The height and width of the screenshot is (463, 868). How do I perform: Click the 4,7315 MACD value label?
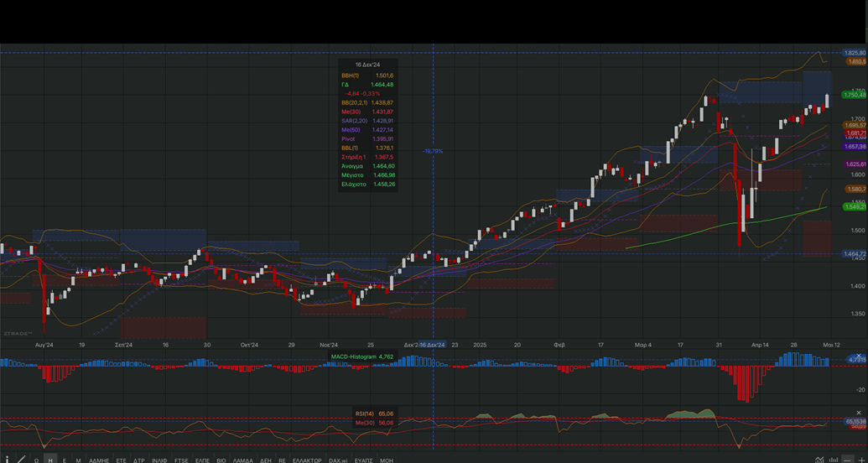tap(857, 360)
